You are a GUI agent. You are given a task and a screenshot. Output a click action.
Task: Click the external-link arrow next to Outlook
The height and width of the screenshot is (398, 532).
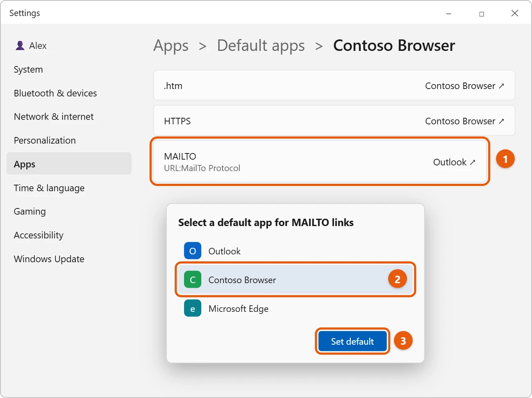click(x=472, y=162)
